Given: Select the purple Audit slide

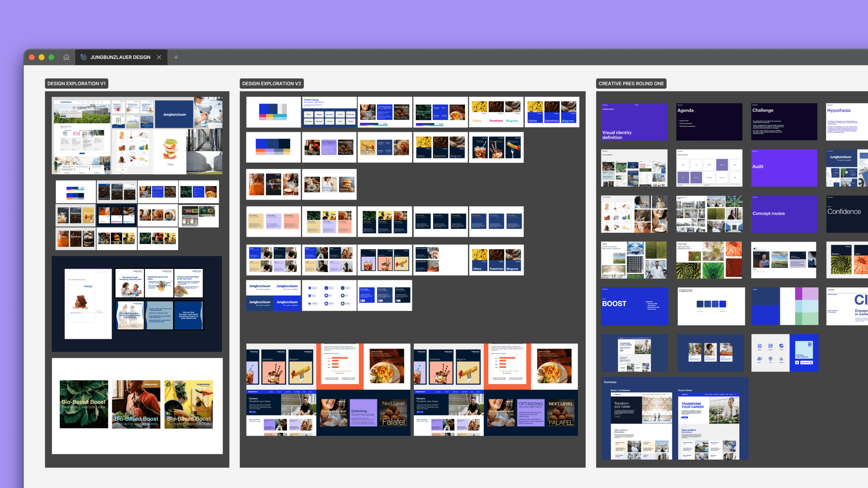Looking at the screenshot, I should [784, 168].
